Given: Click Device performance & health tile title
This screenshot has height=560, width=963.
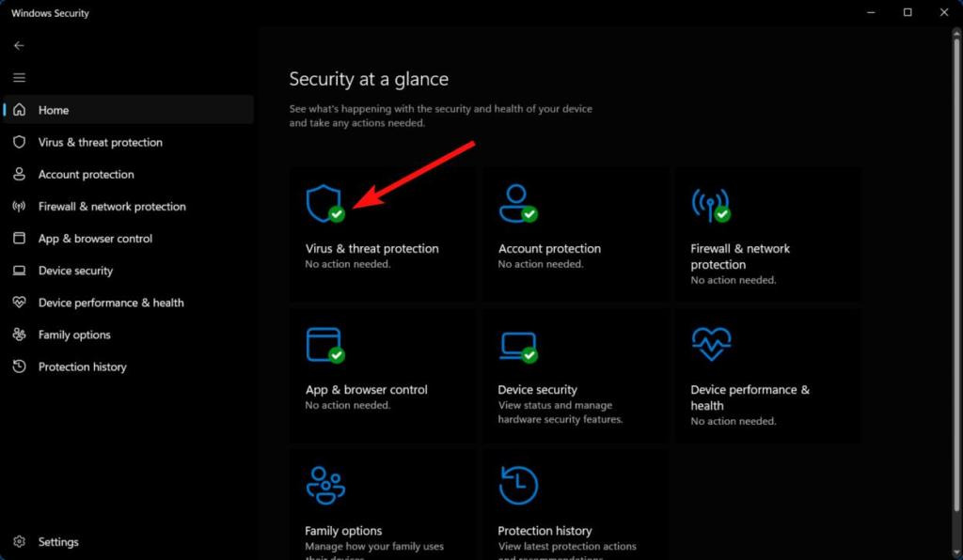Looking at the screenshot, I should 750,397.
